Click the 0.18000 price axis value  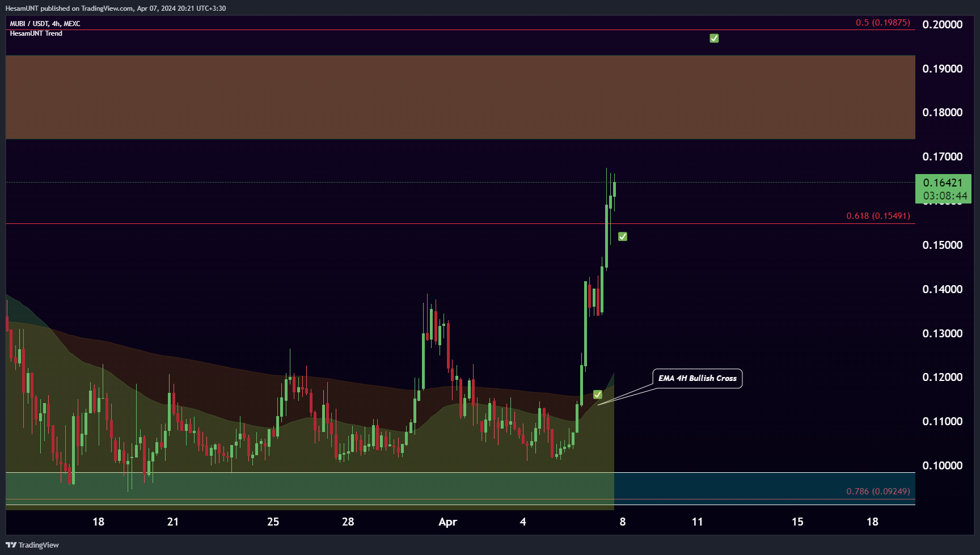942,112
